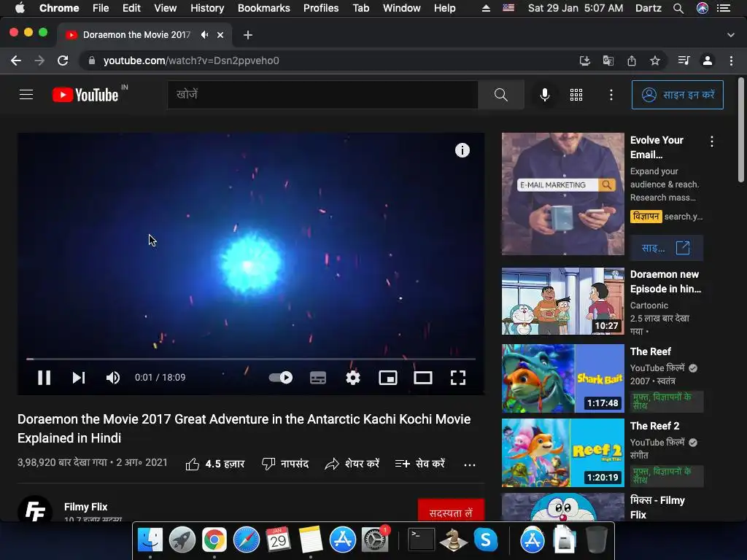Screen dimensions: 747x560
Task: Go back in Chrome
Action: 16,61
